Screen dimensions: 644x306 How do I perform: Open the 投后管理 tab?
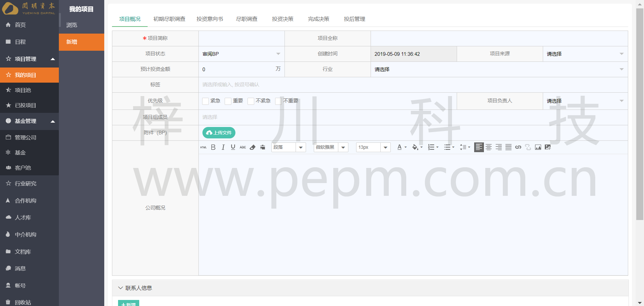click(x=354, y=19)
